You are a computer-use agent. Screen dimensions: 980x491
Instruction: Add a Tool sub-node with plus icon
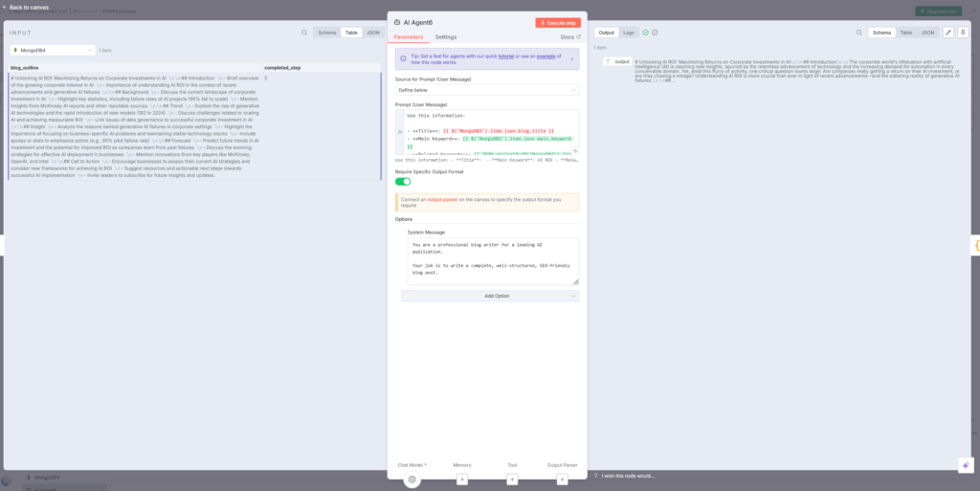click(512, 479)
